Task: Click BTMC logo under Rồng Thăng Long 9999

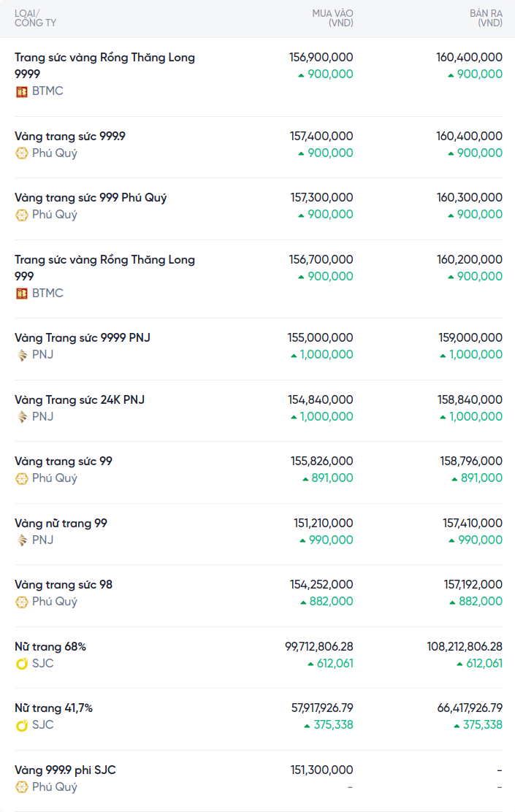Action: [22, 91]
